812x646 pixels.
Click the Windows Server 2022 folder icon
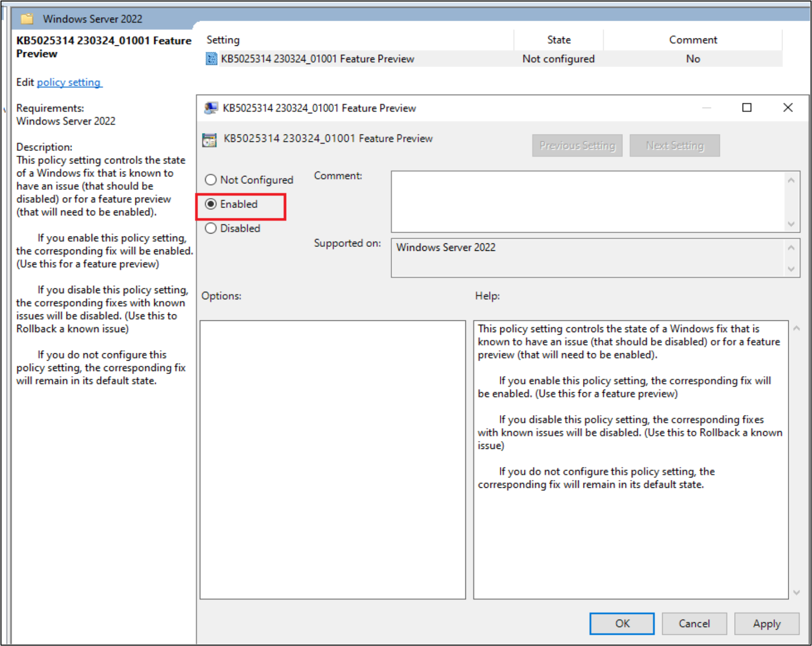click(27, 19)
